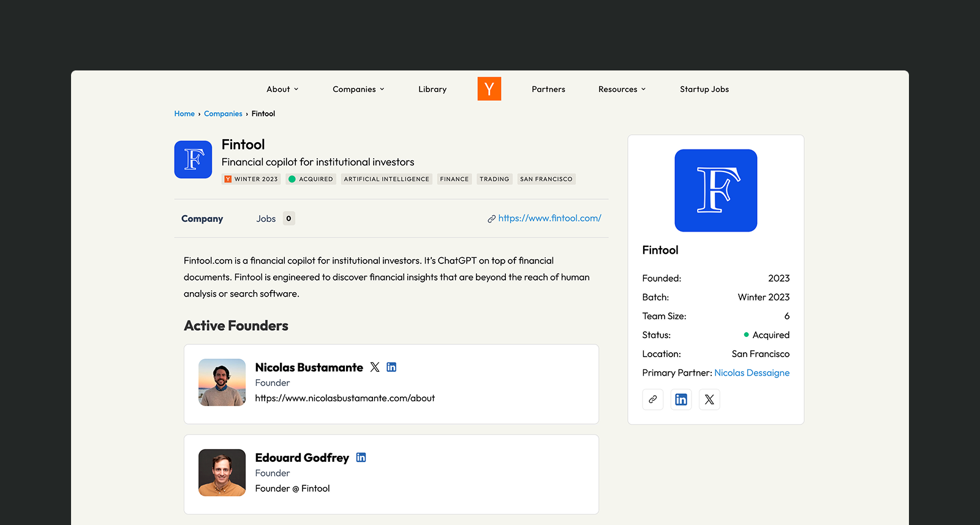Expand the About dropdown menu
Image resolution: width=980 pixels, height=525 pixels.
click(282, 89)
